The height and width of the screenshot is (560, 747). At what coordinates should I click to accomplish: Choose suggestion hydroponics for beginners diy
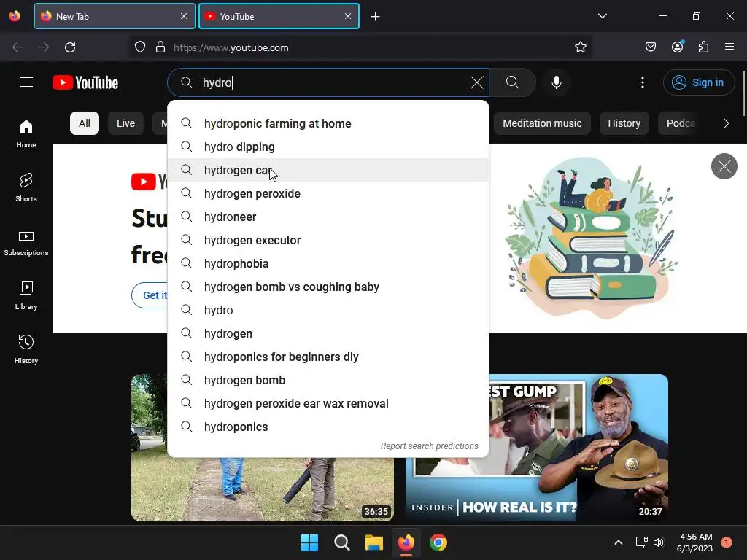pyautogui.click(x=328, y=357)
